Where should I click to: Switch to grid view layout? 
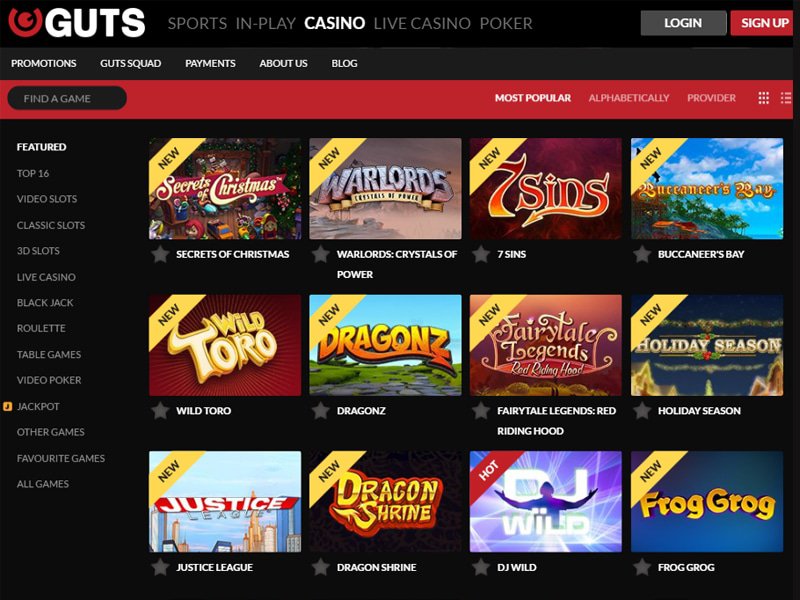[763, 98]
